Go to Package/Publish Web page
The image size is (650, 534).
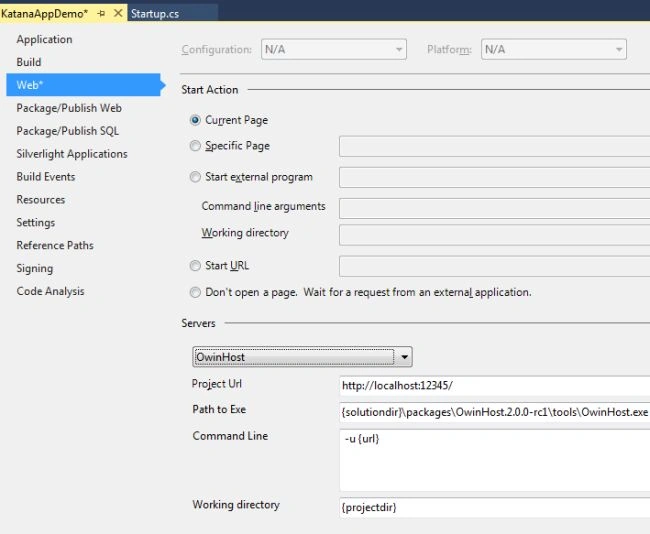[69, 108]
